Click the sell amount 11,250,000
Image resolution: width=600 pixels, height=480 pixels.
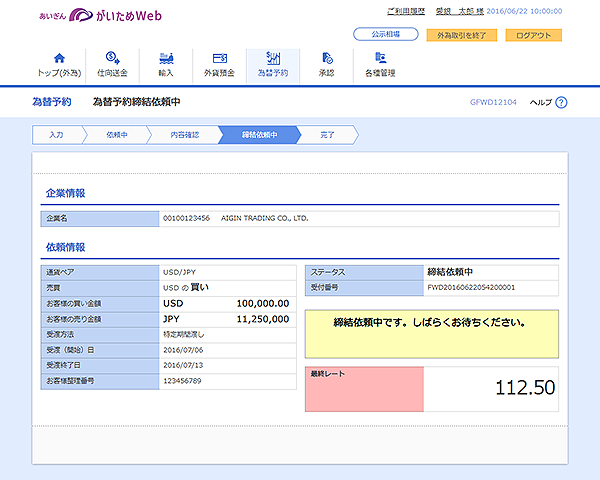pos(263,319)
